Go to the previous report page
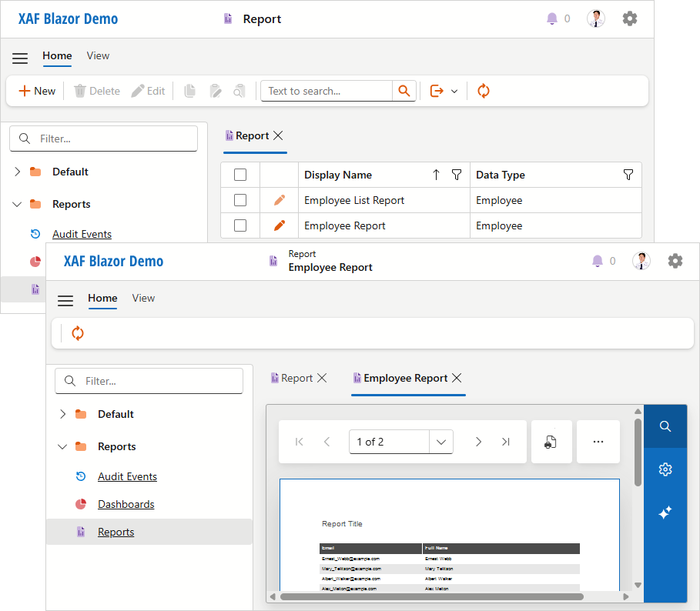This screenshot has height=611, width=700. point(327,442)
